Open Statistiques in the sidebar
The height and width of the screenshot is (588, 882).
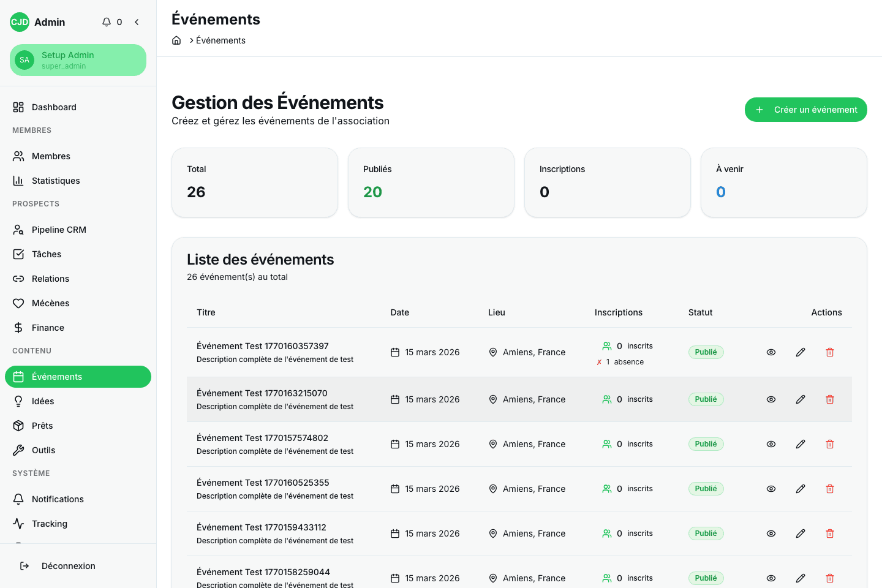click(x=78, y=181)
